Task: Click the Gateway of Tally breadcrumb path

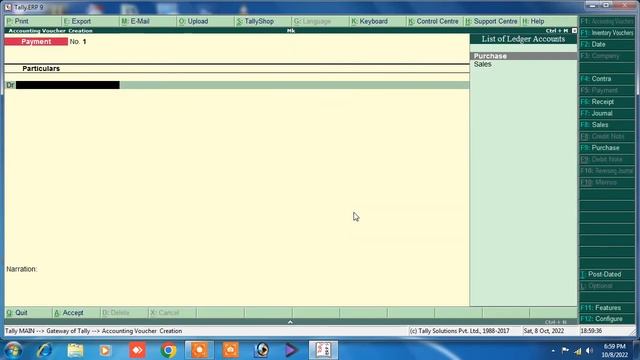Action: click(68, 331)
